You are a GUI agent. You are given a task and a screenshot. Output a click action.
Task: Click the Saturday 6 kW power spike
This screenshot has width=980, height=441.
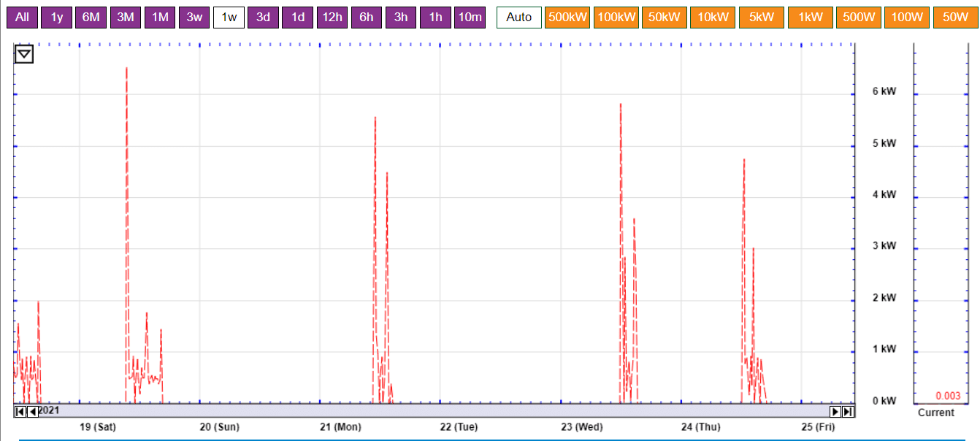coord(126,69)
